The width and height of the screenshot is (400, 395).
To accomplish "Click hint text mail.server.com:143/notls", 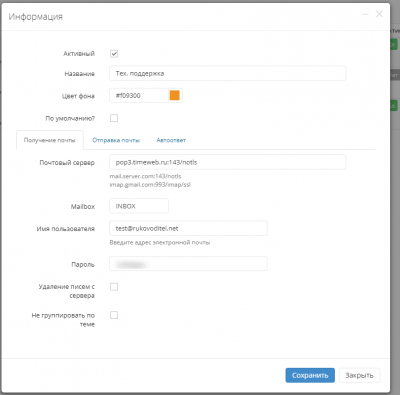I will click(x=145, y=176).
